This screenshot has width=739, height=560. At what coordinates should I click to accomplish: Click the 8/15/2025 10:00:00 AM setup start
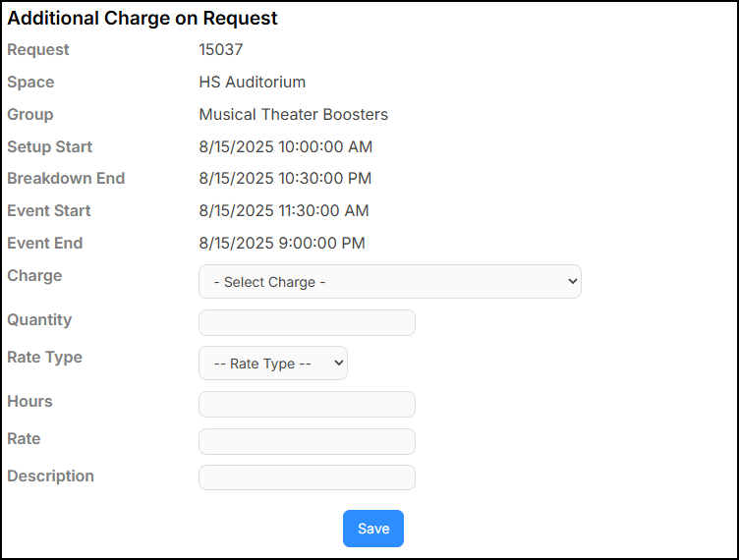pos(286,147)
